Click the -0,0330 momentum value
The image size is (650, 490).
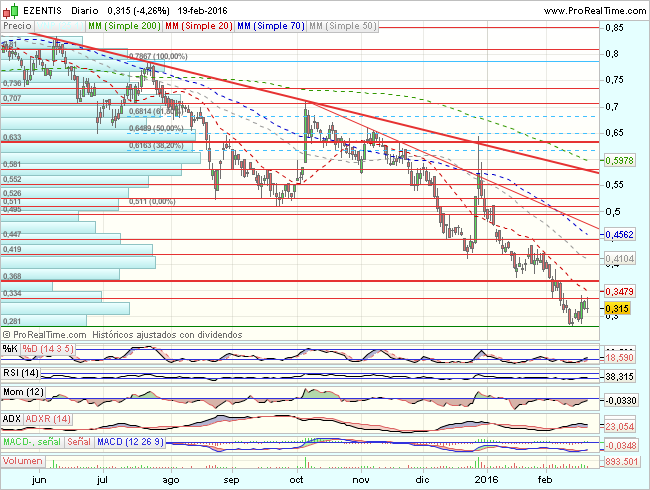pos(621,400)
